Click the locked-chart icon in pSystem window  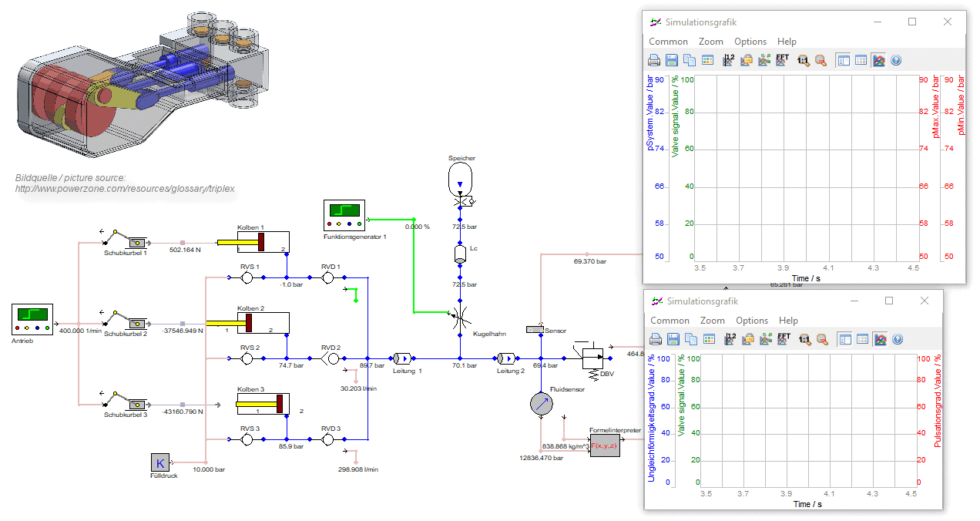coord(747,60)
